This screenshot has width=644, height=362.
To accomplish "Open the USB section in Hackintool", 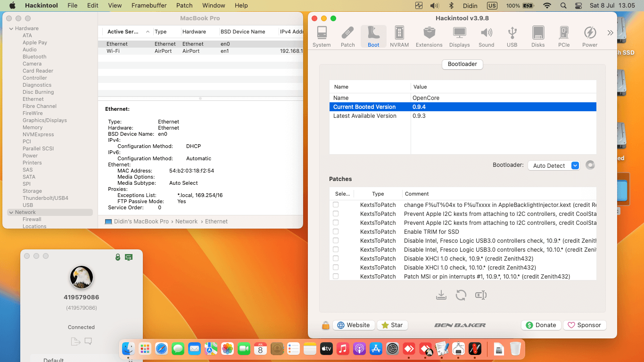I will point(512,37).
